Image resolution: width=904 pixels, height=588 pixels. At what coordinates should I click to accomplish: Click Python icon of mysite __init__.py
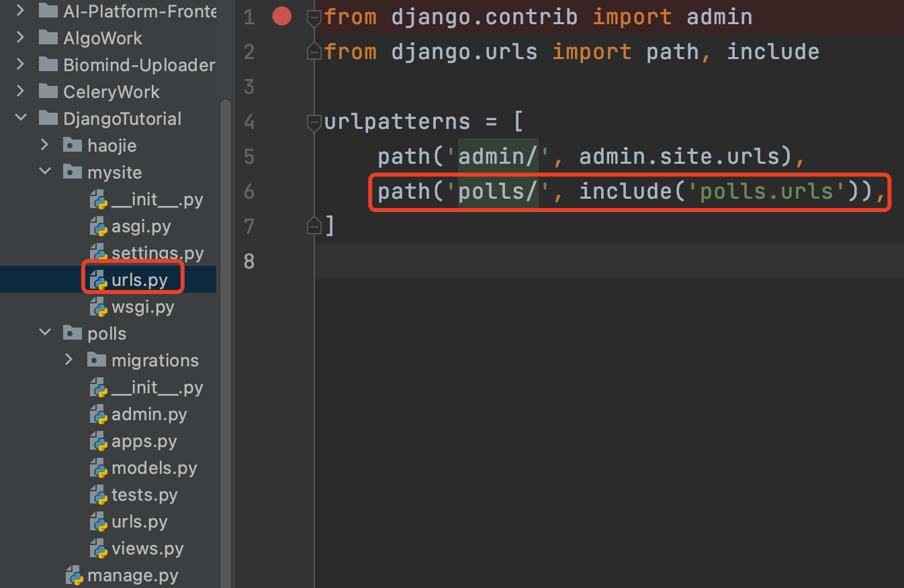click(99, 199)
